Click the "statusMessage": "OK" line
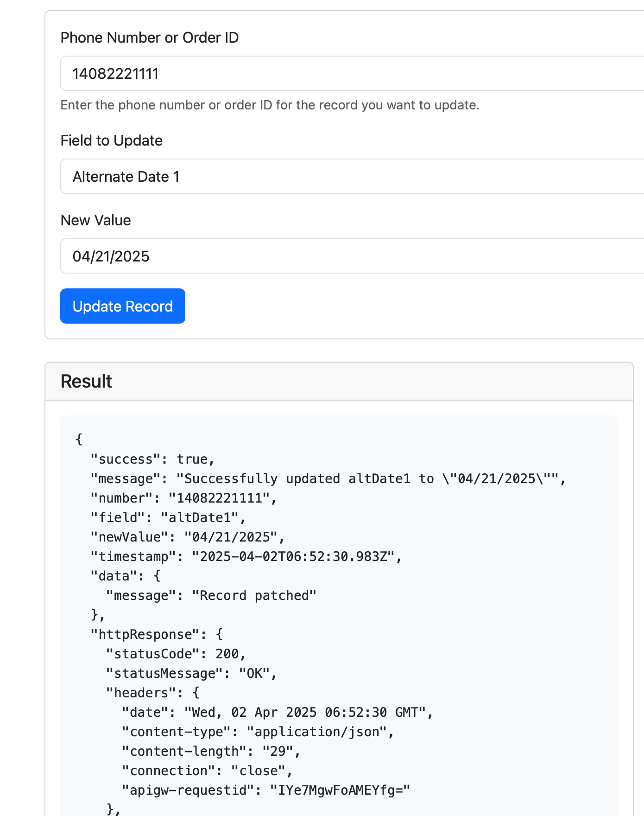 point(191,673)
